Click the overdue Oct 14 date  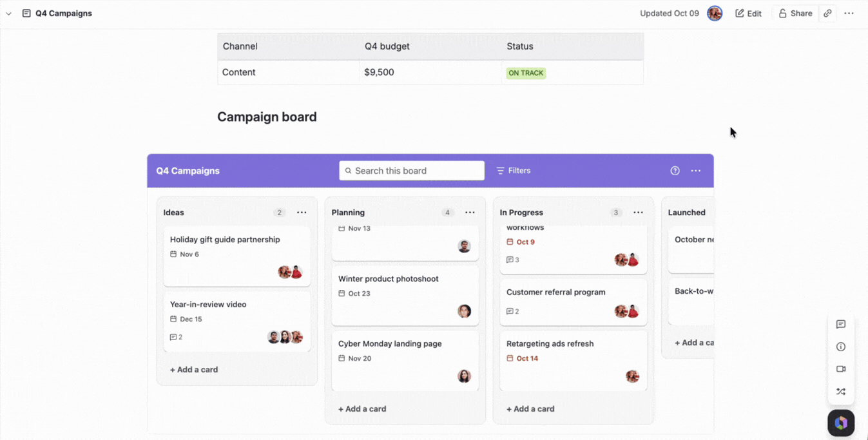[x=522, y=358]
